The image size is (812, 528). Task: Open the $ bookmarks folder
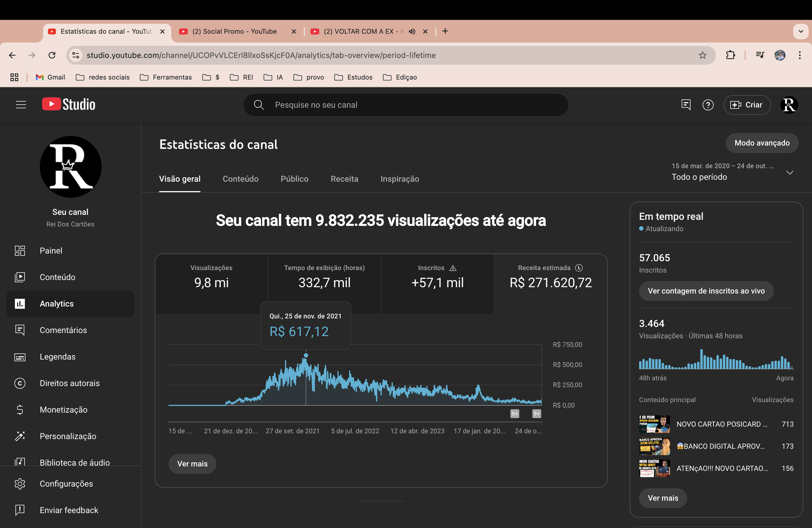click(x=211, y=77)
